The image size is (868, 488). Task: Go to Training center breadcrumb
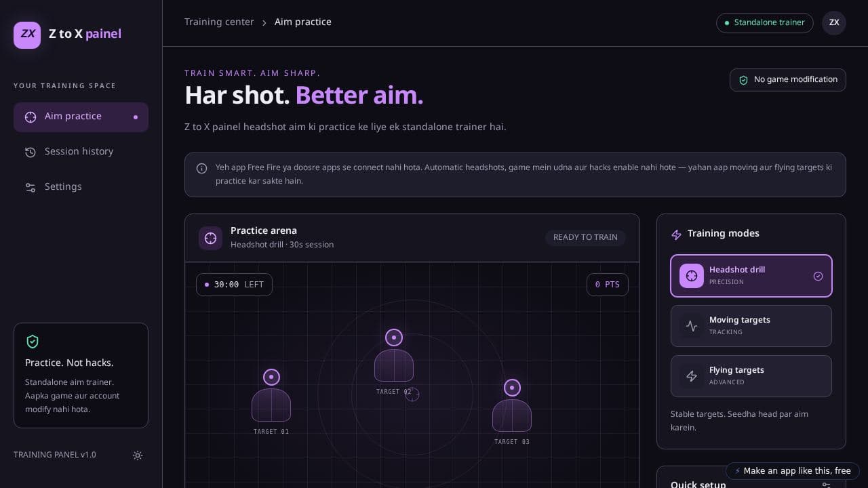[x=219, y=22]
